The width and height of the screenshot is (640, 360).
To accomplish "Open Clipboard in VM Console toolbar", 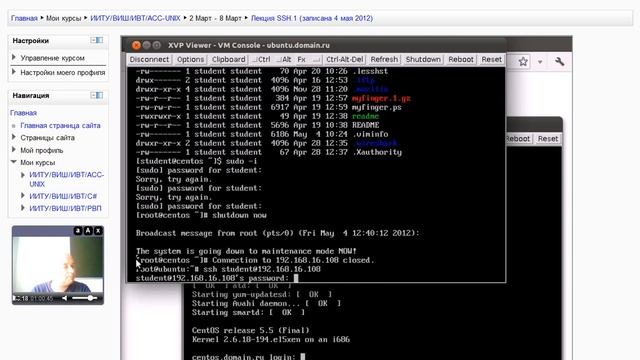I will (228, 60).
